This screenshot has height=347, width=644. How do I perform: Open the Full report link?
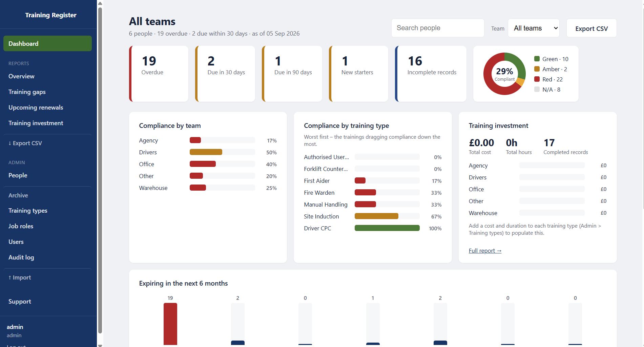485,251
